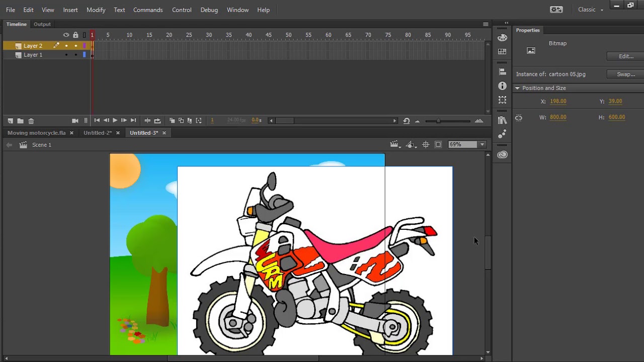644x362 pixels.
Task: Click the Add Camera icon in the timeline
Action: (x=75, y=121)
